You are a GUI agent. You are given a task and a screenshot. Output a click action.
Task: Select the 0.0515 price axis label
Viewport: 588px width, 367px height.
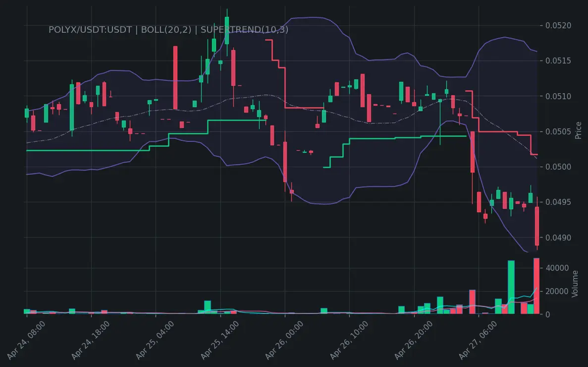558,61
